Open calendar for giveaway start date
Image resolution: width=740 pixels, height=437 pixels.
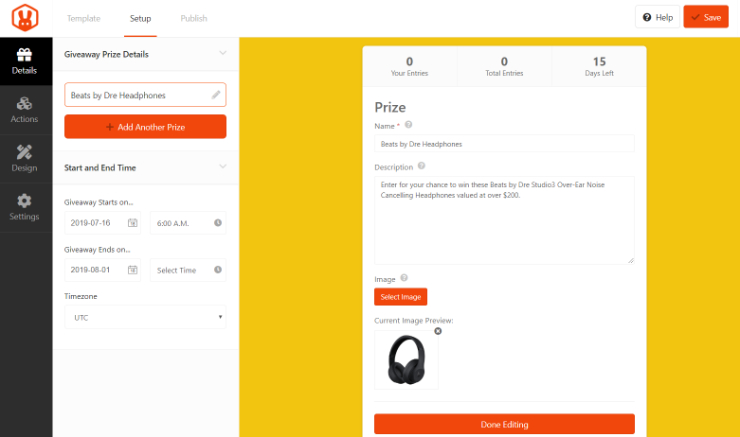click(x=133, y=223)
